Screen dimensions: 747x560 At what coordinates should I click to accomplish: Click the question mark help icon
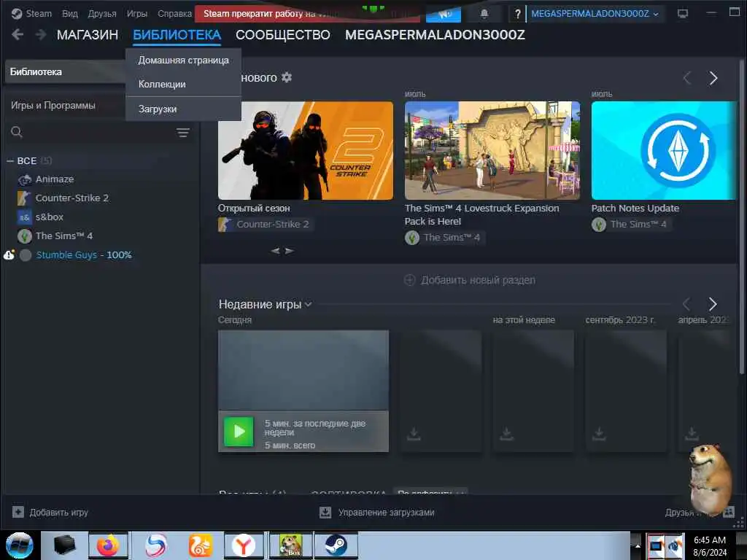[517, 14]
